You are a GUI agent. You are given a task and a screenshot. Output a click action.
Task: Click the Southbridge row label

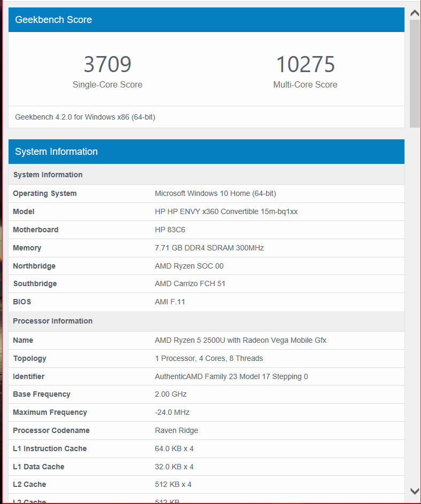pyautogui.click(x=35, y=283)
